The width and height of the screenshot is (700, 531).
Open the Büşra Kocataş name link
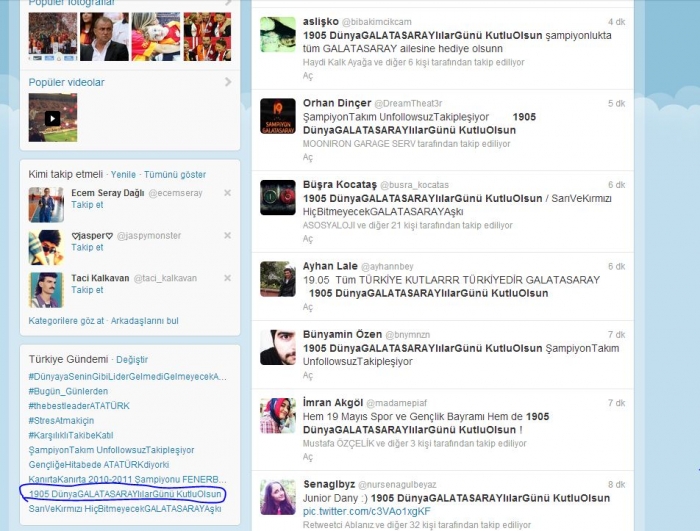click(340, 185)
